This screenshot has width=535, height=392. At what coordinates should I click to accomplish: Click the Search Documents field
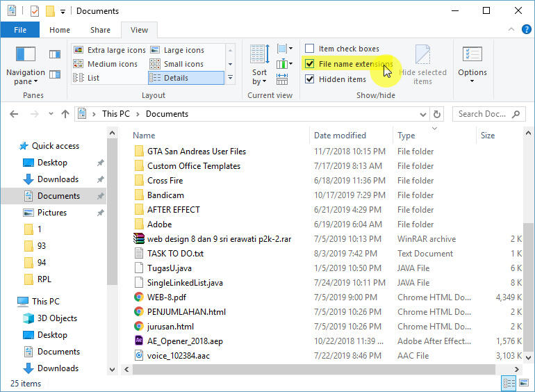coord(488,114)
